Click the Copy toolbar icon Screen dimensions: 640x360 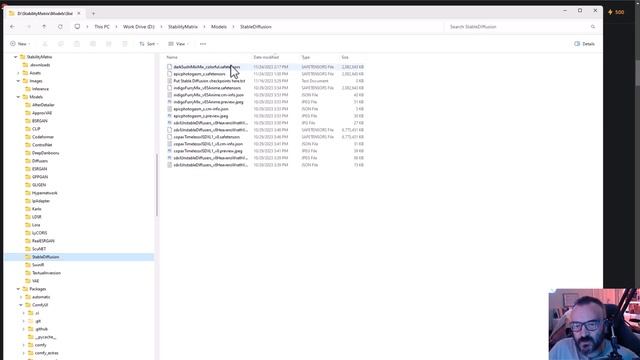click(x=61, y=44)
